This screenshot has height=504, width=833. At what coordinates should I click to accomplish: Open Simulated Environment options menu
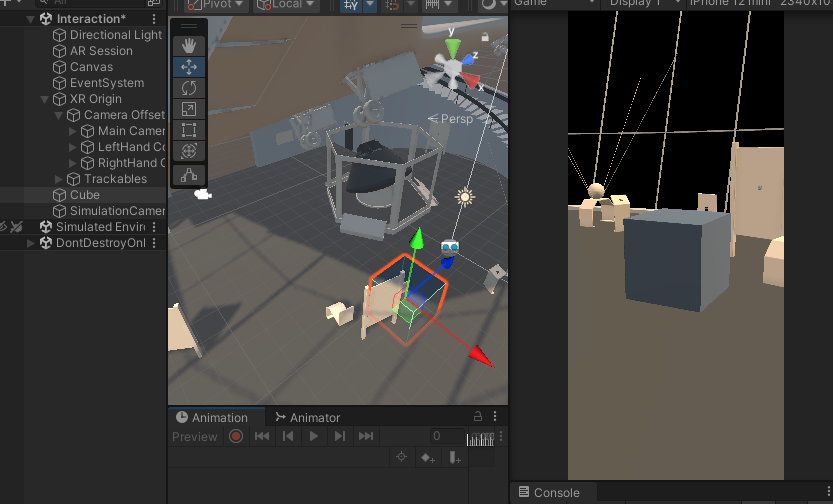[154, 227]
